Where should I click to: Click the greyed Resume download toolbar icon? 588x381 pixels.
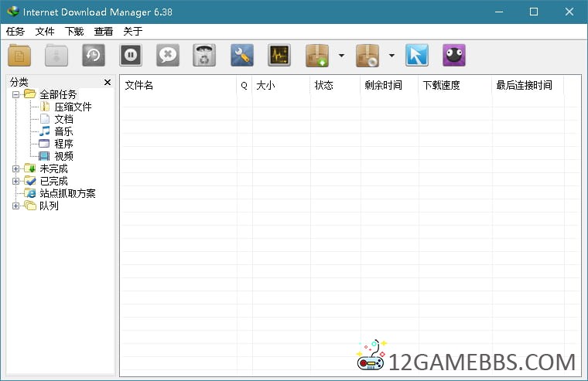click(x=56, y=56)
